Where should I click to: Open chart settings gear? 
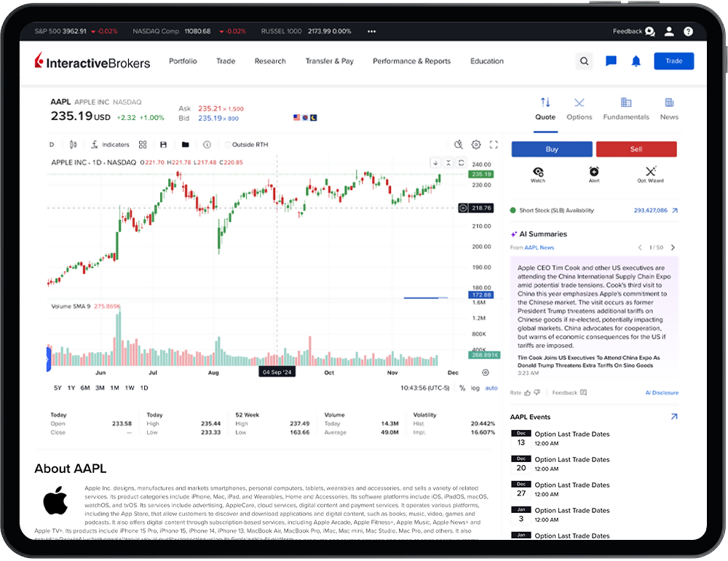coord(476,145)
